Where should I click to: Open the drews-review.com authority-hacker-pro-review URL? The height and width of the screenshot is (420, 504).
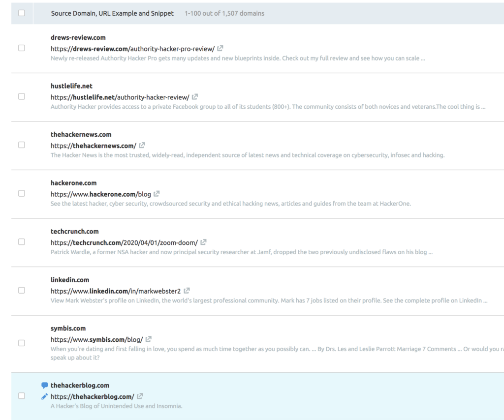click(132, 49)
